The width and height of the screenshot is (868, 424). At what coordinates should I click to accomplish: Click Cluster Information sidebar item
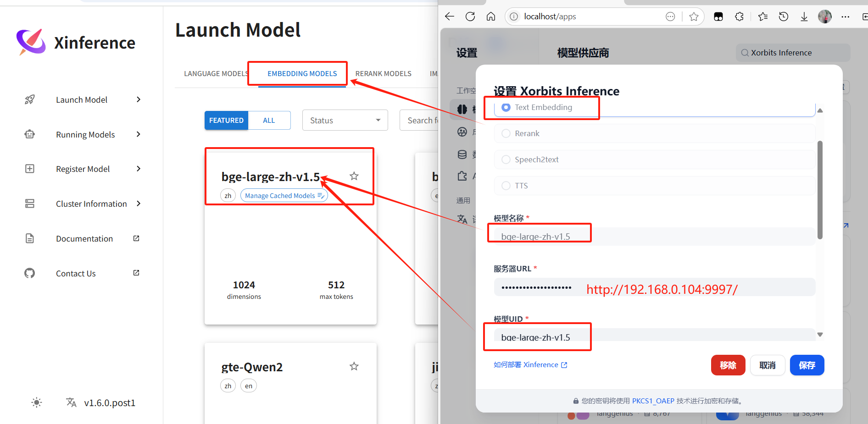(91, 204)
